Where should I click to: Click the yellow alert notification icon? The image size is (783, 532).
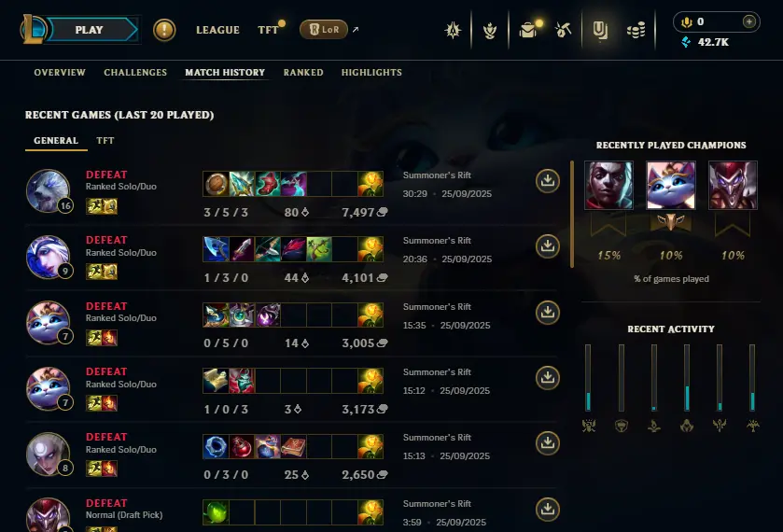[164, 30]
